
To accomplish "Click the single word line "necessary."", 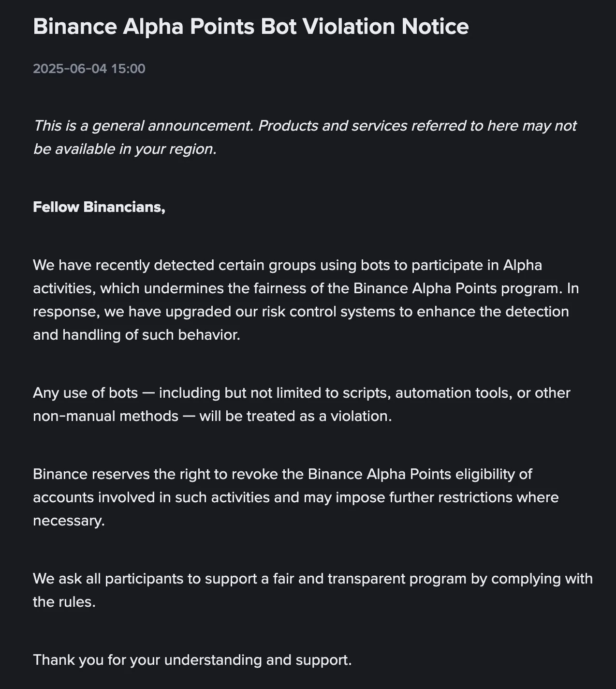I will (69, 521).
